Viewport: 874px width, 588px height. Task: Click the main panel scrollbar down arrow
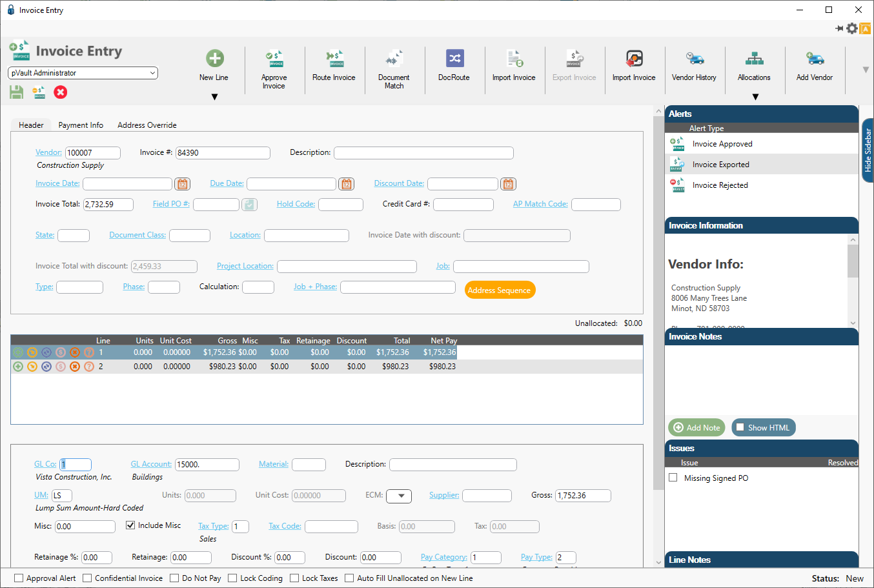(x=658, y=562)
